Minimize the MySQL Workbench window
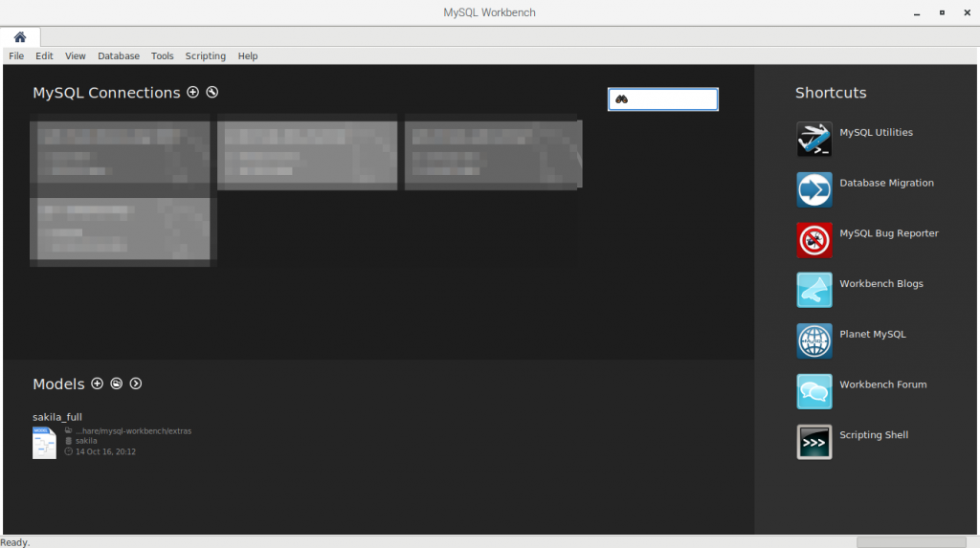Viewport: 980px width, 548px height. (917, 12)
